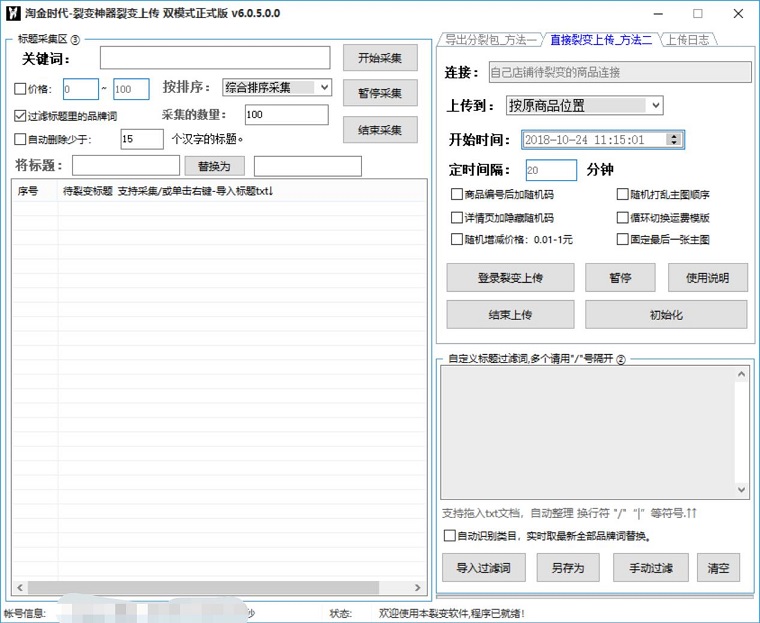This screenshot has width=760, height=623.
Task: Toggle 随机增减价格 0.01-1元 checkbox
Action: [456, 239]
